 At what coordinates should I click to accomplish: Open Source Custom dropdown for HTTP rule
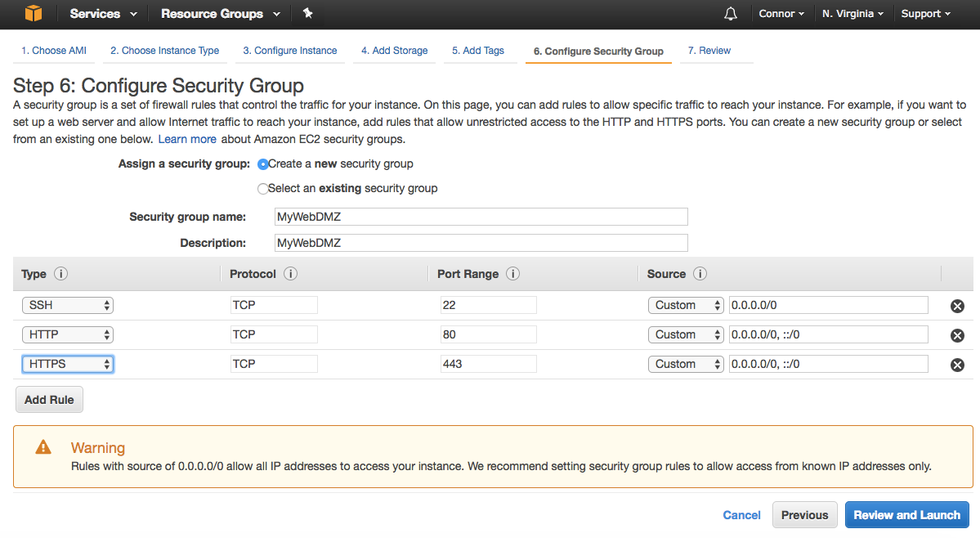point(686,334)
